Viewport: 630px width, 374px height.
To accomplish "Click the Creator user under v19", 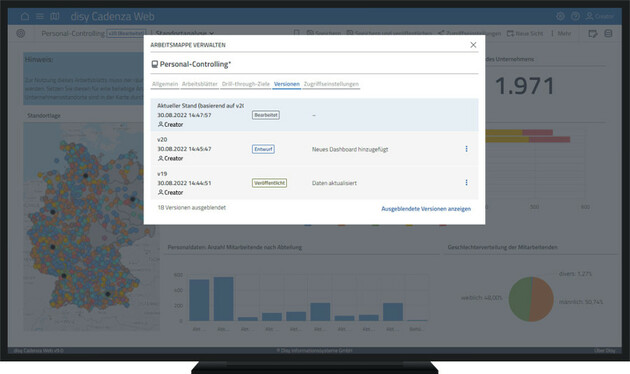I will click(170, 192).
